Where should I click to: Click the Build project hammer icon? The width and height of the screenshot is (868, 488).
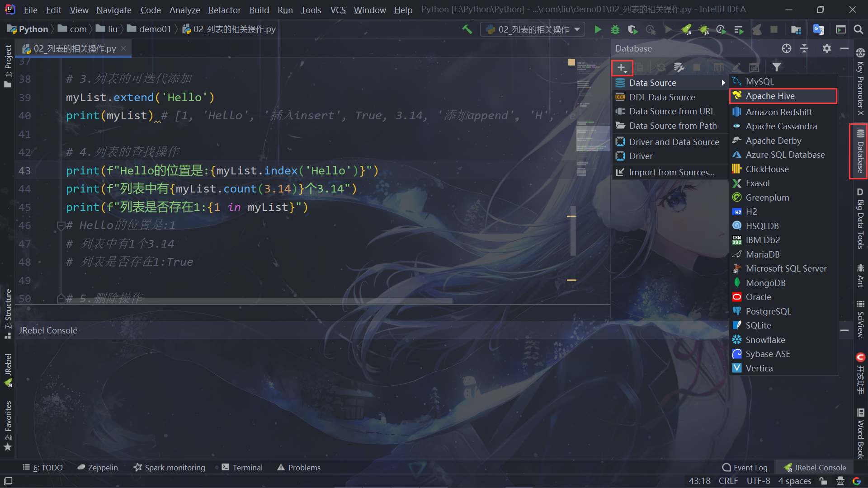(x=467, y=29)
